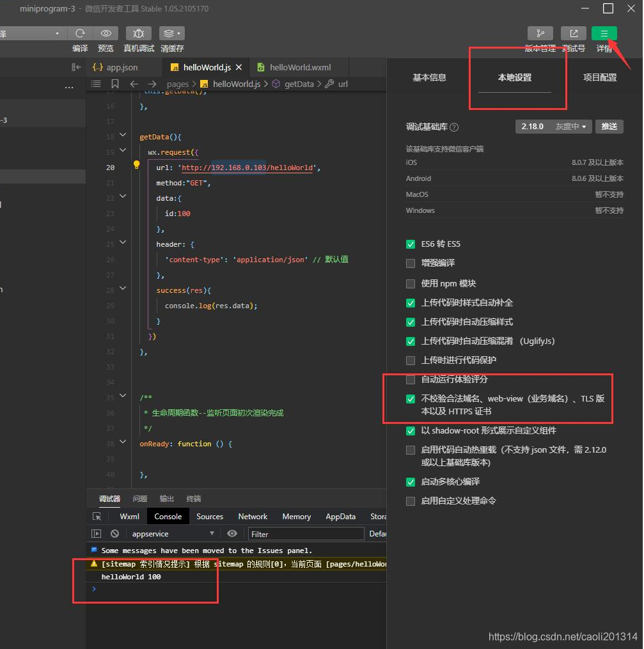This screenshot has width=644, height=649.
Task: Click the help icon beside debug base library
Action: coord(454,127)
